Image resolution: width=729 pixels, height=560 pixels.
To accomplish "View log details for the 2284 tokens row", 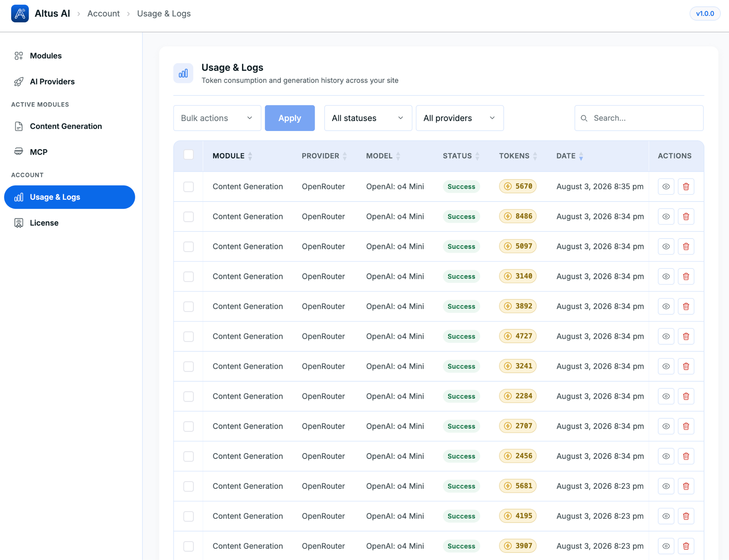I will (666, 396).
